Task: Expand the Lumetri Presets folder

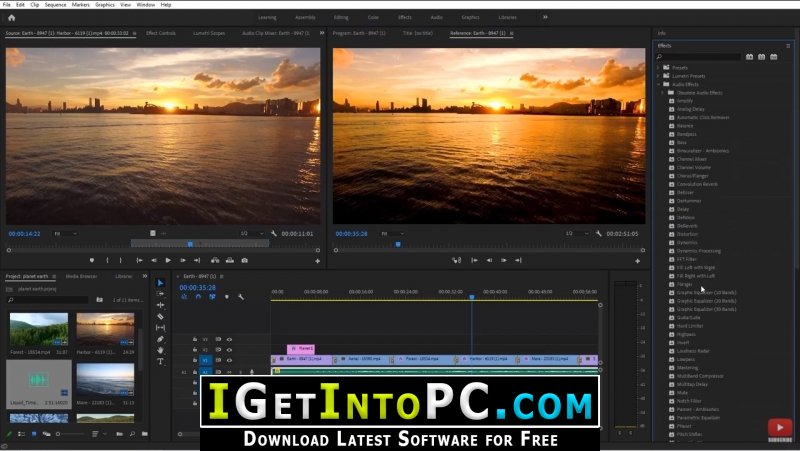Action: (658, 76)
